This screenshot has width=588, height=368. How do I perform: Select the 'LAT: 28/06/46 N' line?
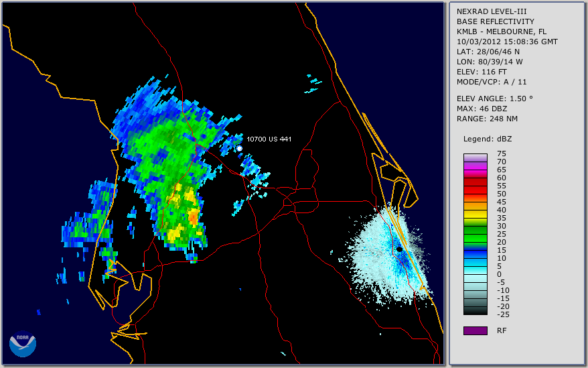(488, 52)
